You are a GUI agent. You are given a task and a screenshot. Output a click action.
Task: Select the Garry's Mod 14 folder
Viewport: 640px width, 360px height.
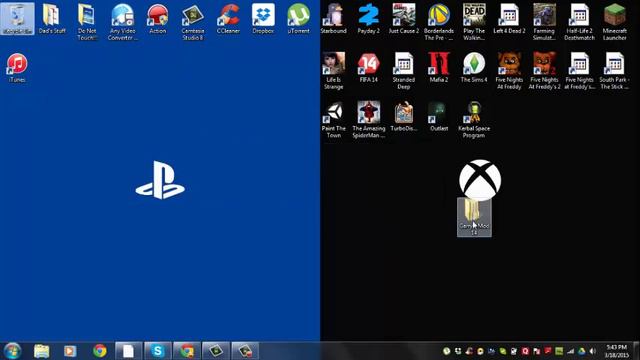(474, 217)
